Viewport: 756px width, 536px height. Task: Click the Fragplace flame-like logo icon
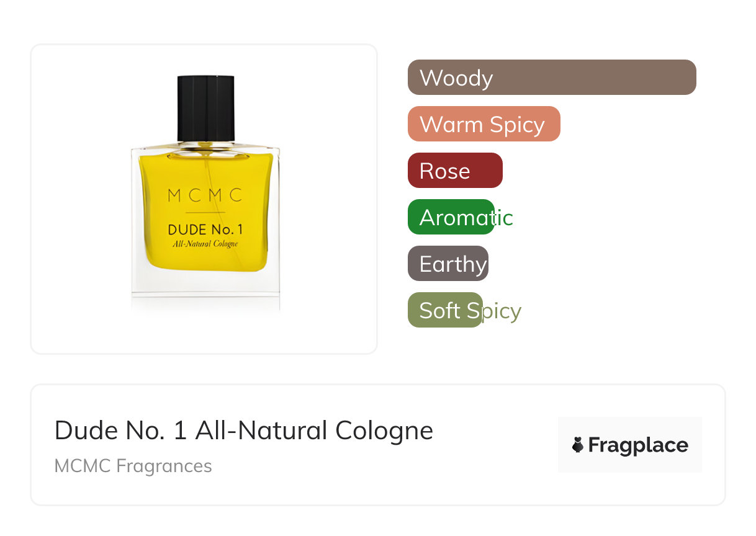point(578,445)
